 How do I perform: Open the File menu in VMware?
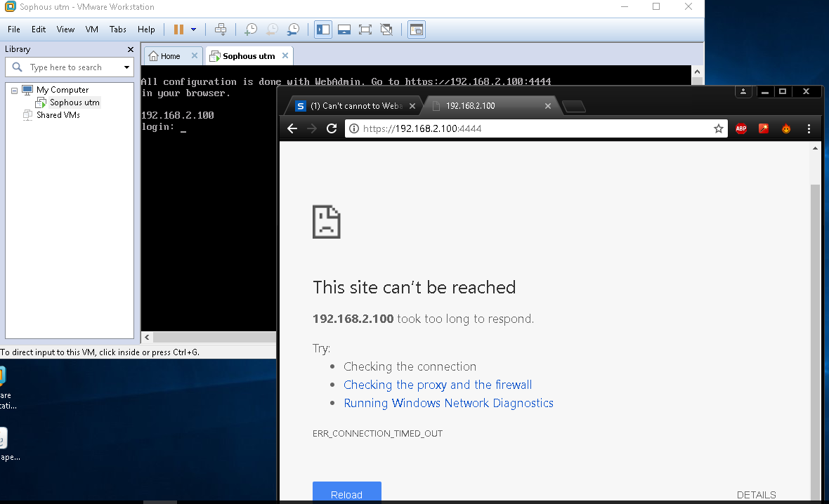click(x=14, y=29)
